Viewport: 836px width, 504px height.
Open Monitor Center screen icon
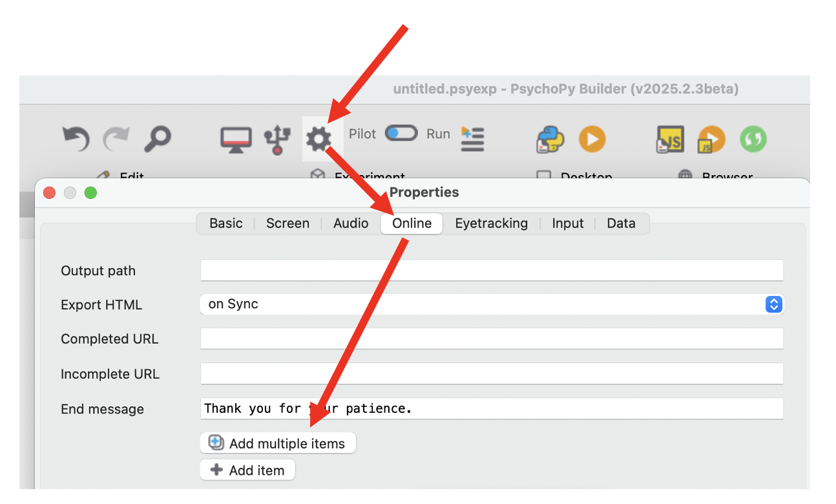(x=236, y=139)
